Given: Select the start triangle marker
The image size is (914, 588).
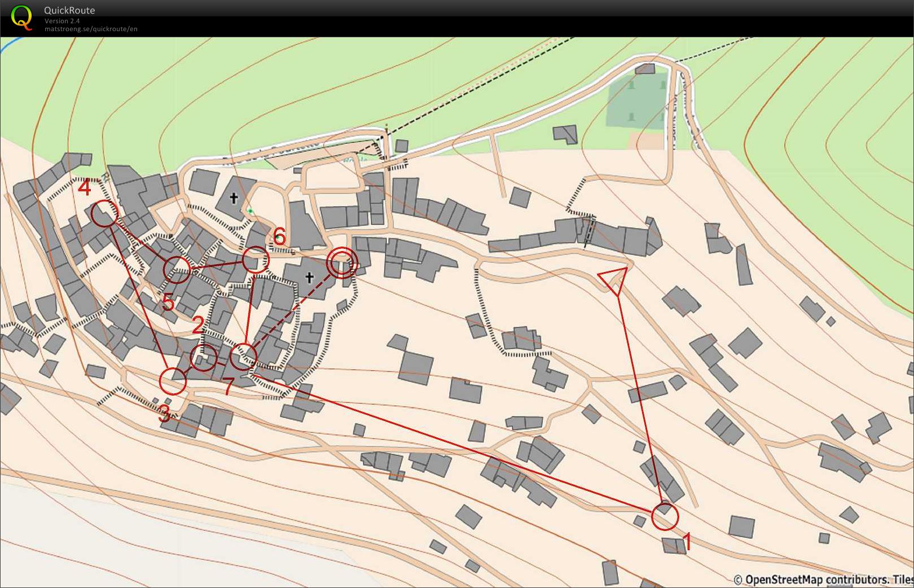Looking at the screenshot, I should 614,280.
